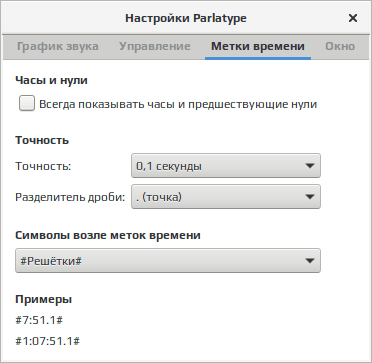Click the example timestamp #1:07:51.1#
This screenshot has height=363, width=372.
tap(48, 341)
